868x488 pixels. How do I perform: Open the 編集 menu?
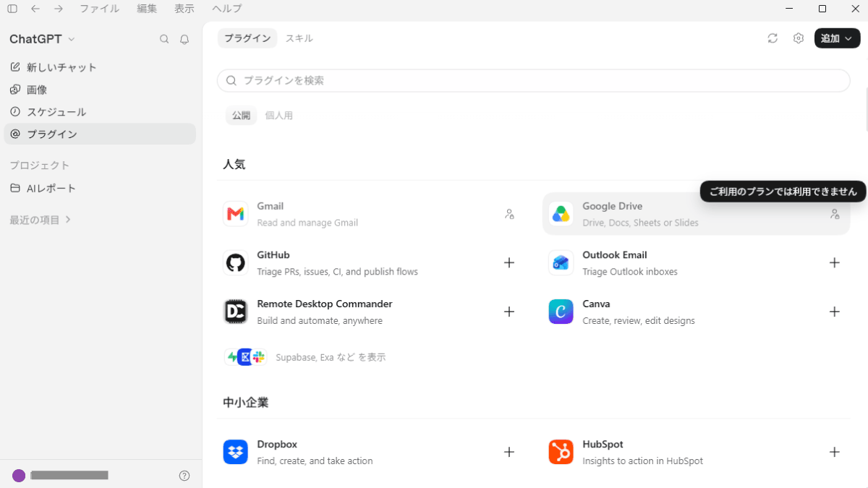pos(147,9)
